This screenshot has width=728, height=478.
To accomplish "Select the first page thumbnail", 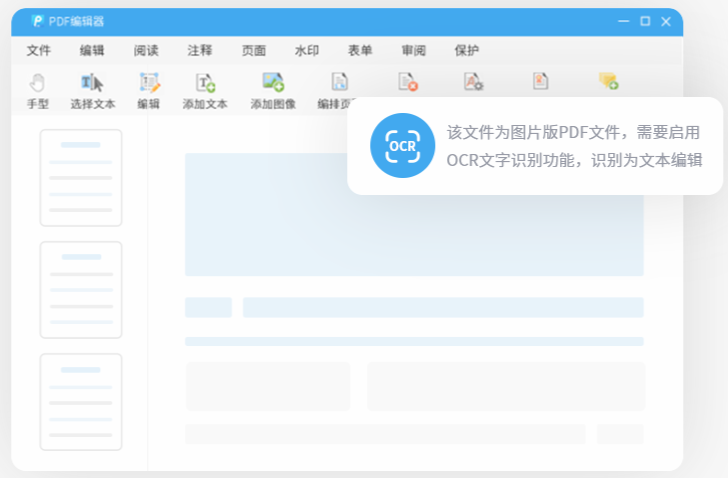I will tap(81, 178).
